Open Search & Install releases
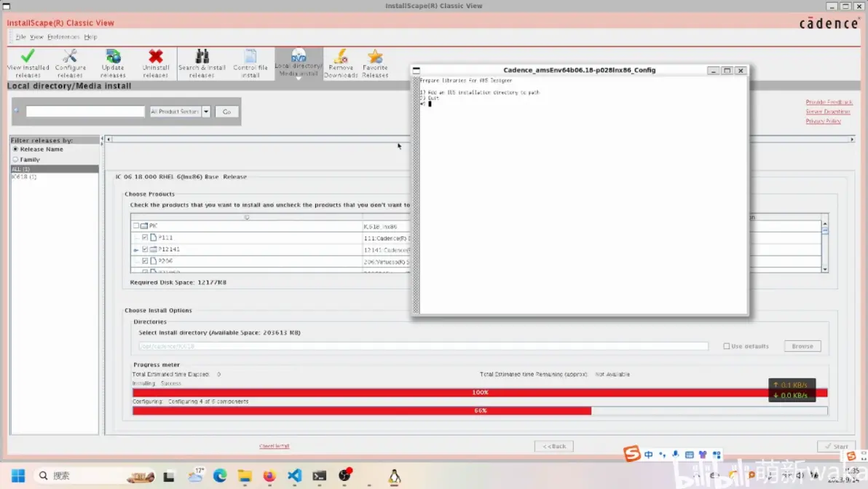868x489 pixels. [202, 63]
